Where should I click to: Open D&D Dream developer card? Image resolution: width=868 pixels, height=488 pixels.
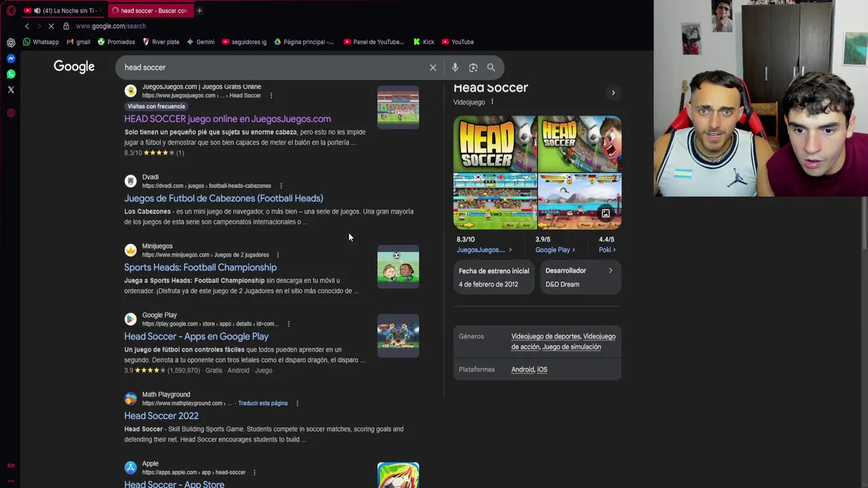coord(580,277)
